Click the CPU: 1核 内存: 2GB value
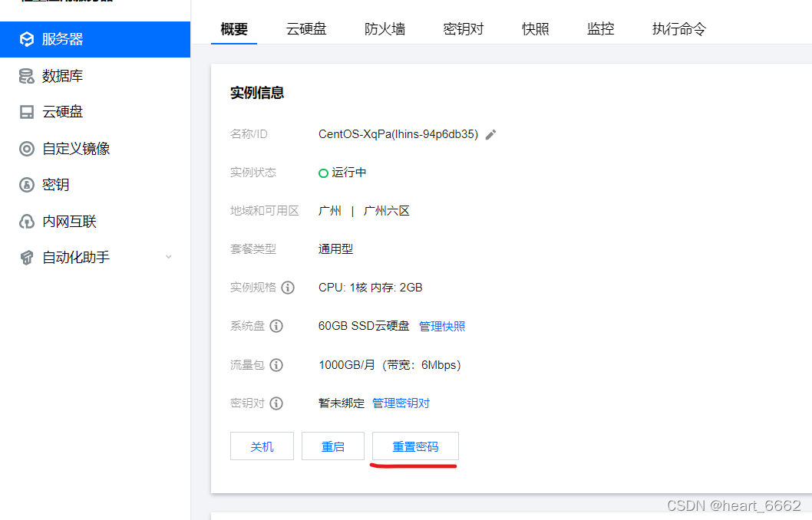Screen dimensions: 812x520 tap(370, 288)
